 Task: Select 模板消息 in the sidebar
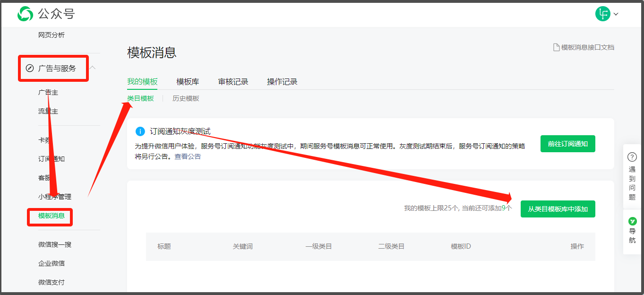[x=52, y=216]
